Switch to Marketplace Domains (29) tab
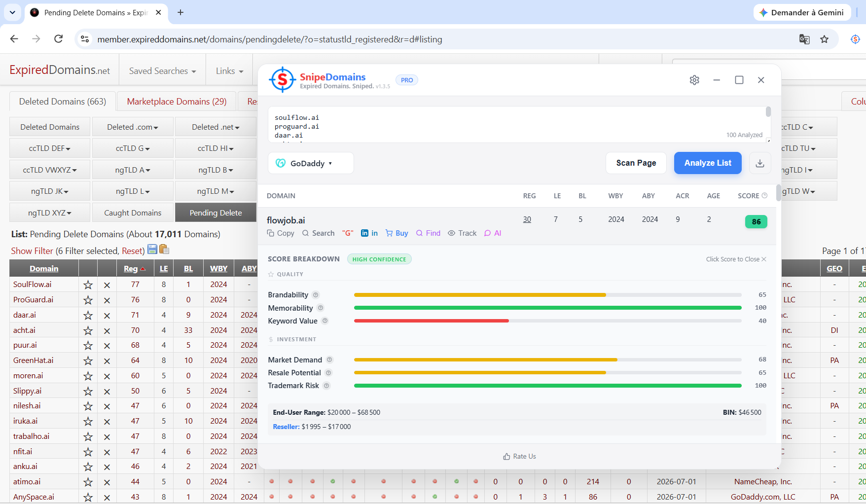The image size is (866, 504). coord(177,101)
